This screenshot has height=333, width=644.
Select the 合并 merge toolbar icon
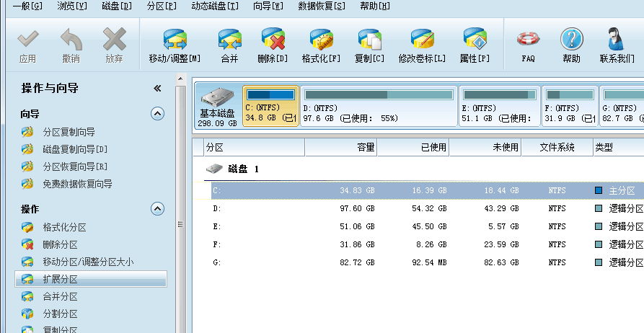click(229, 40)
